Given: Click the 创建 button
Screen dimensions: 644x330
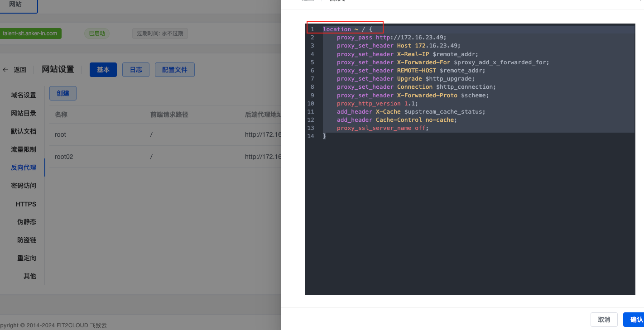Looking at the screenshot, I should click(x=62, y=93).
